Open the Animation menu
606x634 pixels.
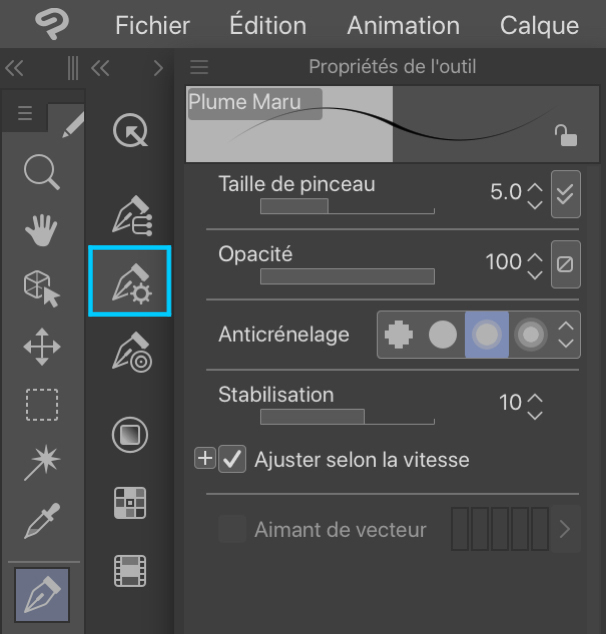403,25
